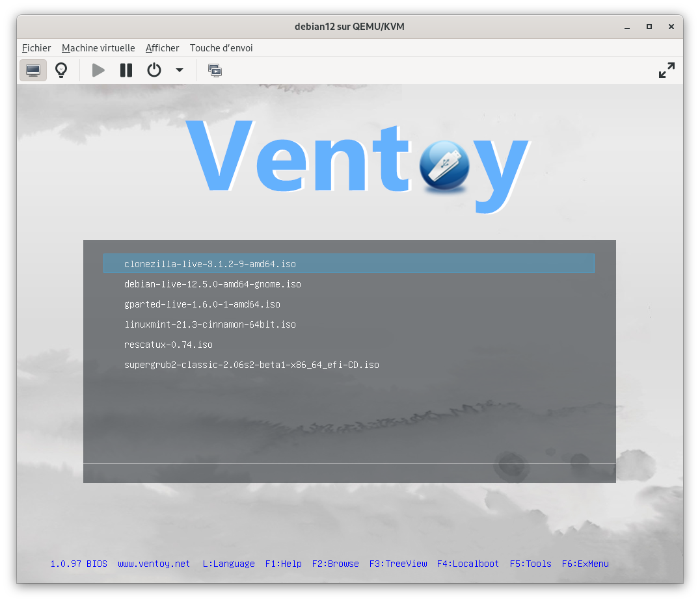
Task: Click the F3:TreeView hint
Action: [x=397, y=564]
